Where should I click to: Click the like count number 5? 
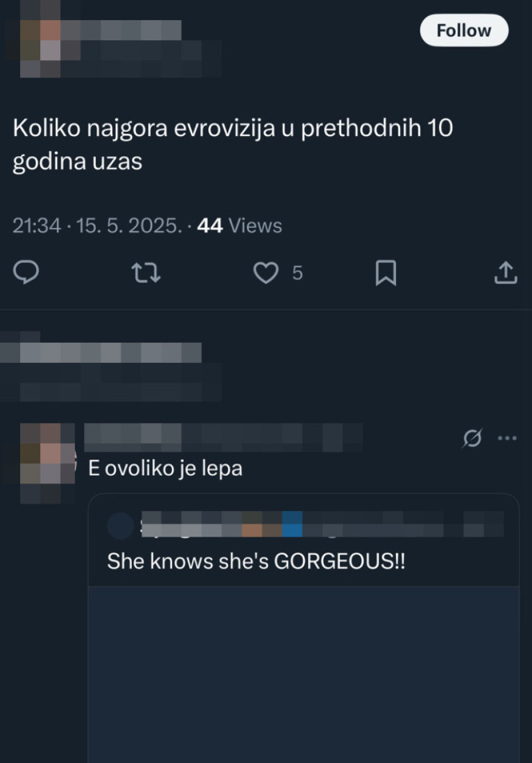pyautogui.click(x=297, y=273)
